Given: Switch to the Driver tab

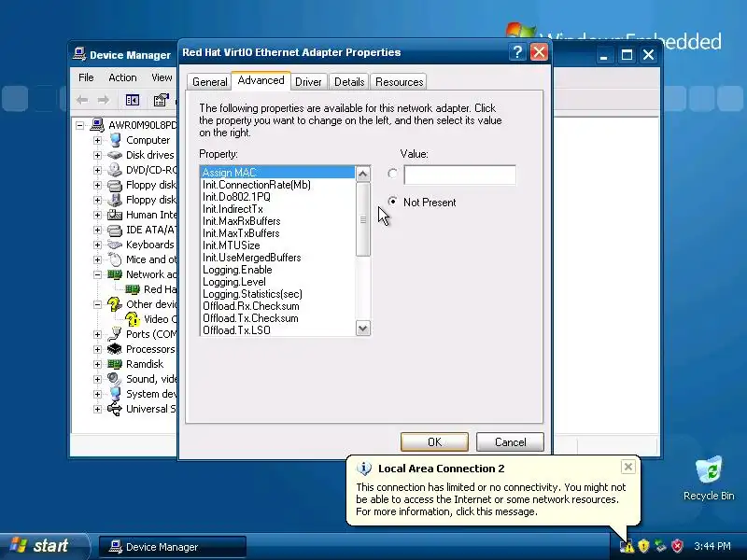Looking at the screenshot, I should [308, 82].
